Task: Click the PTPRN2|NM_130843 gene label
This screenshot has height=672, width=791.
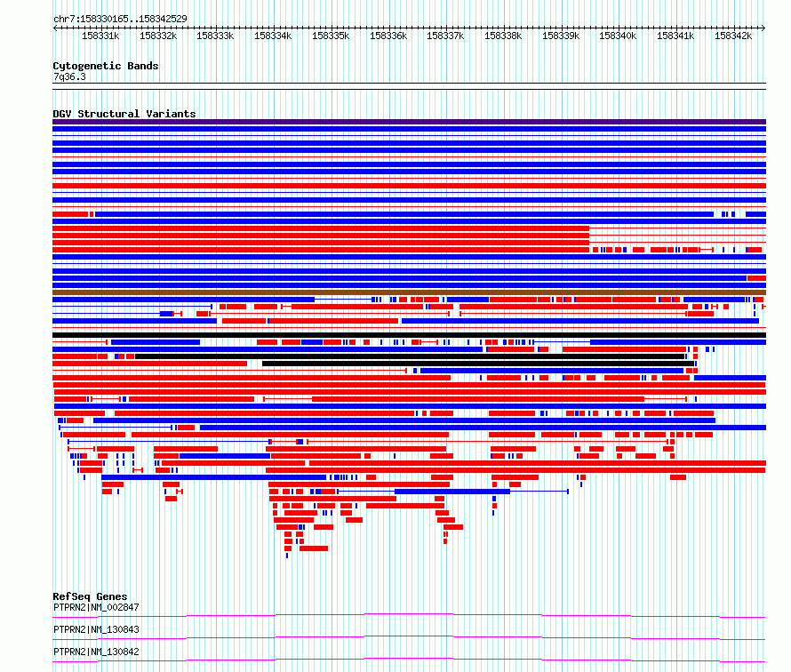Action: 96,629
